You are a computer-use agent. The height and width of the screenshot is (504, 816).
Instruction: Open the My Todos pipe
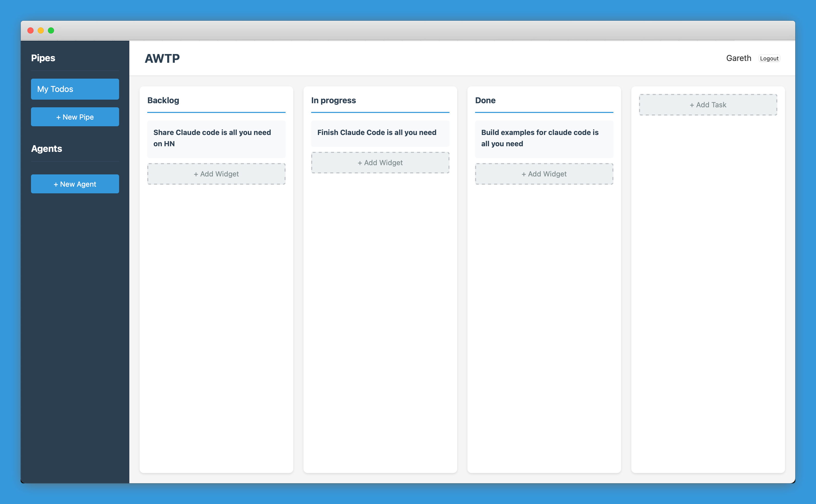(75, 89)
